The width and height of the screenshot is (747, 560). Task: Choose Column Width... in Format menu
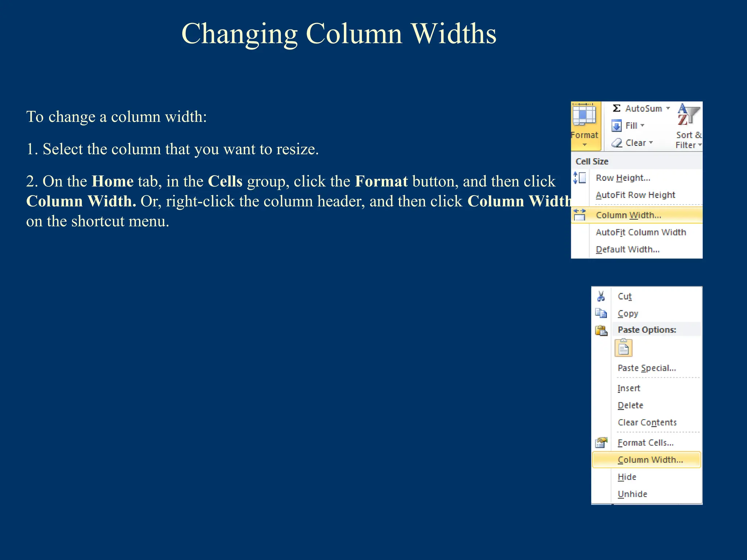[636, 215]
